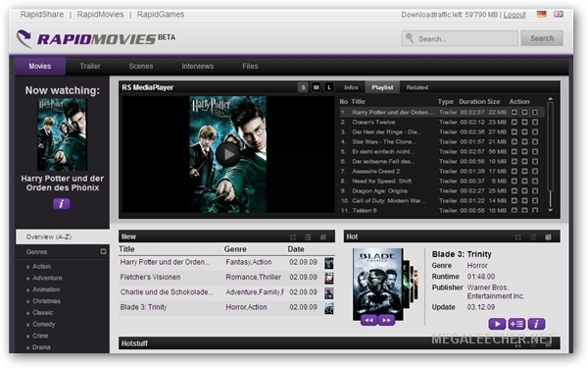Play the Harry Potter video in player
The width and height of the screenshot is (588, 368).
click(228, 154)
